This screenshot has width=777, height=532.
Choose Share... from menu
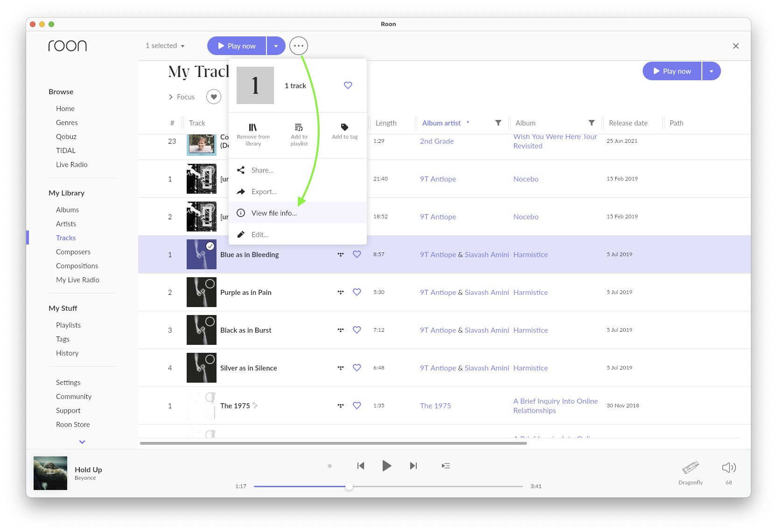coord(298,170)
